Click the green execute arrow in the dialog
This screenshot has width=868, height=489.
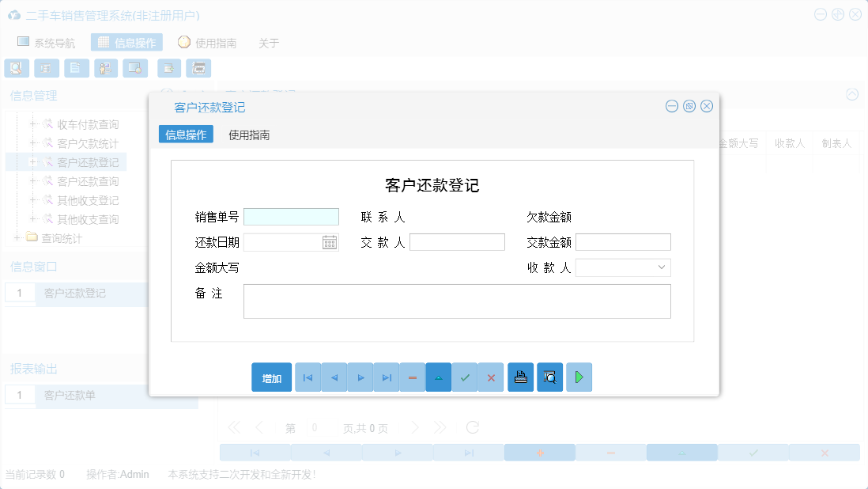point(579,377)
